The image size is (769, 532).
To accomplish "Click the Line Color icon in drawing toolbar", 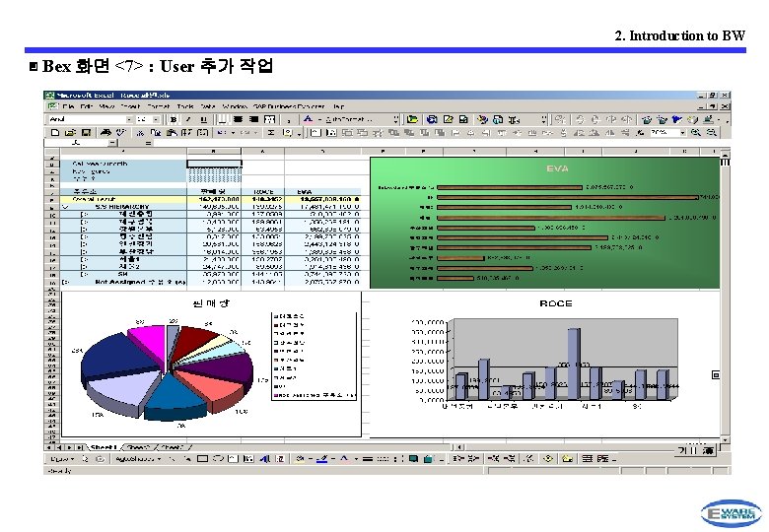I will click(x=321, y=459).
